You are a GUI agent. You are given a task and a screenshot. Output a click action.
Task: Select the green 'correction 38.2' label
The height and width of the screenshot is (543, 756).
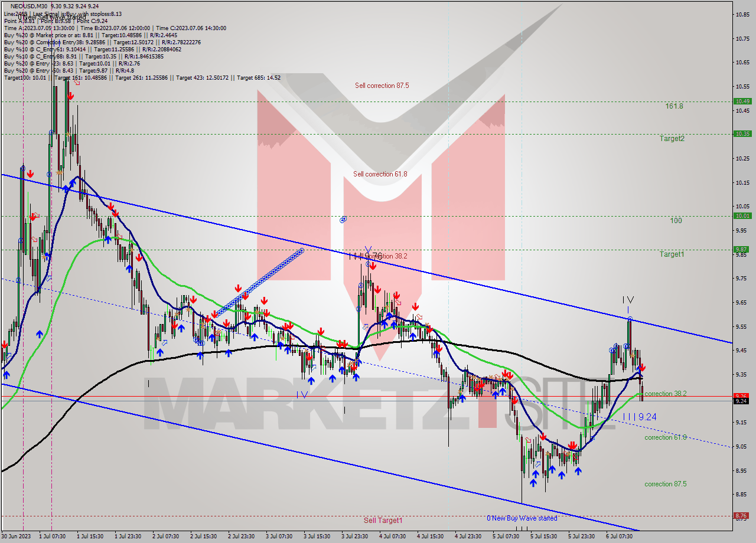point(665,394)
